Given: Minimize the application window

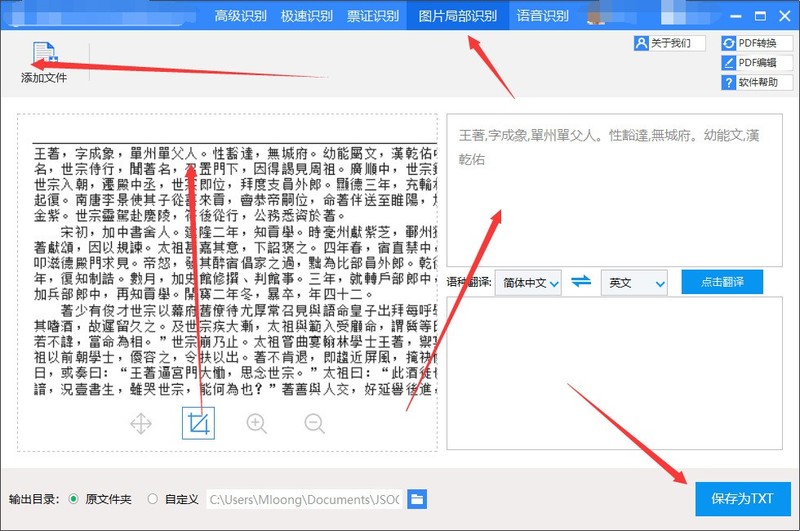Looking at the screenshot, I should (x=735, y=16).
